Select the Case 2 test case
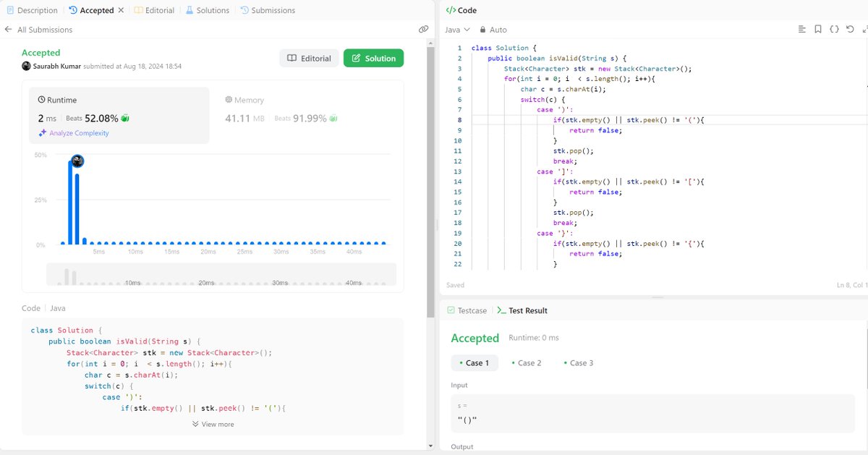Viewport: 868px width, 455px height. 527,362
